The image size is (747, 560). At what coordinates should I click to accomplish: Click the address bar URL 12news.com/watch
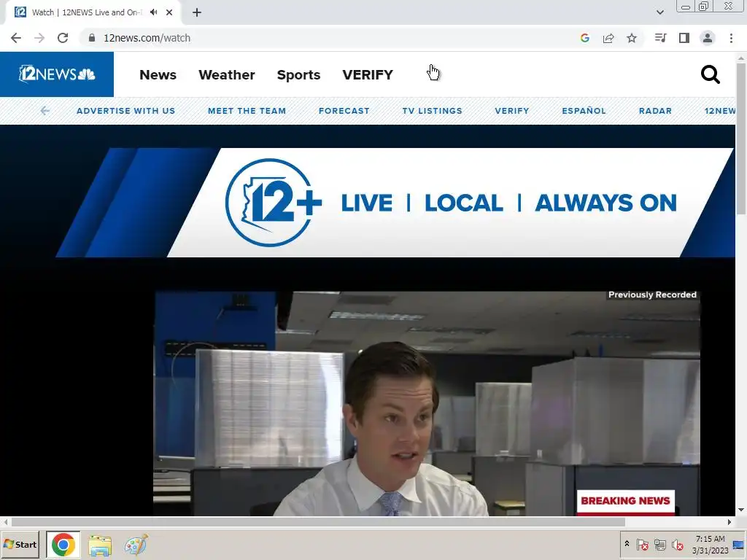tap(147, 38)
